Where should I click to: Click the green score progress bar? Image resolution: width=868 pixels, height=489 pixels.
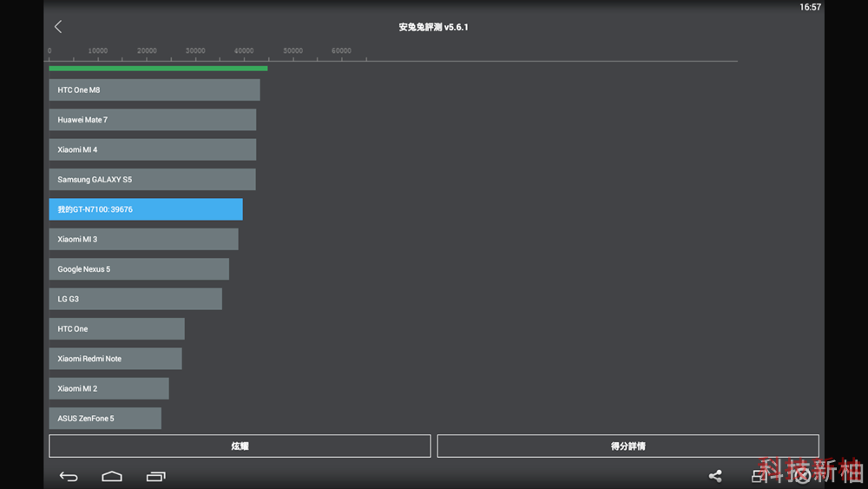pyautogui.click(x=158, y=69)
